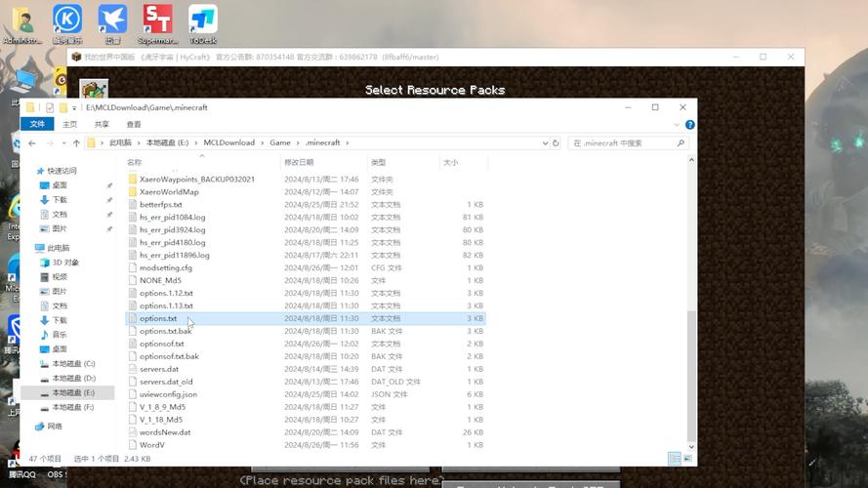868x488 pixels.
Task: Sort files by 名称 column header
Action: coord(202,162)
